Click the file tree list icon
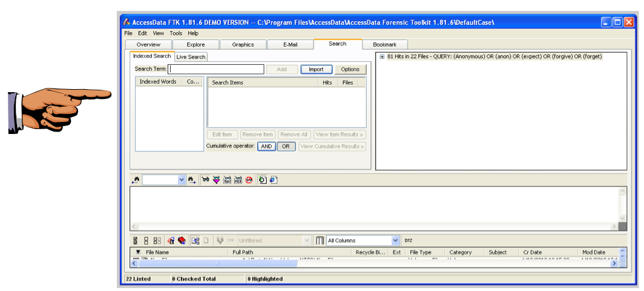Viewport: 644px width, 291px height. tap(195, 241)
